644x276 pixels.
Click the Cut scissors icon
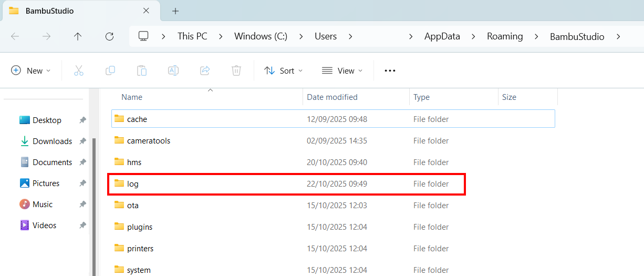(79, 70)
